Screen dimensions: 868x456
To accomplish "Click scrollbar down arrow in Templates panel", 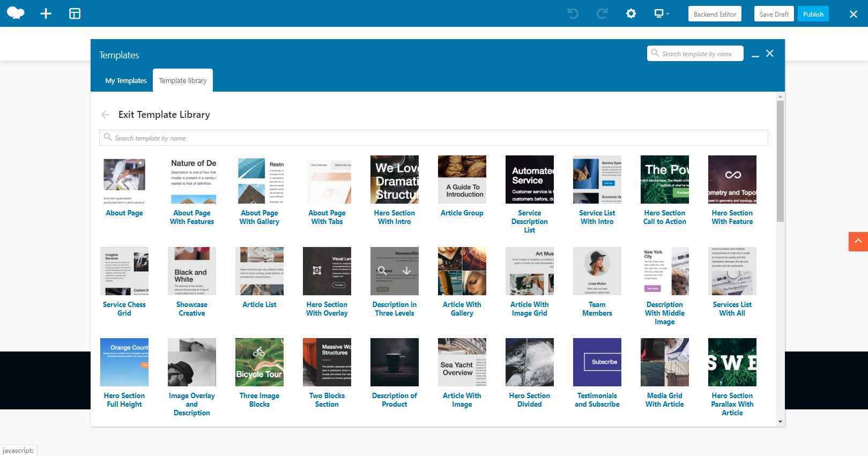I will (780, 422).
